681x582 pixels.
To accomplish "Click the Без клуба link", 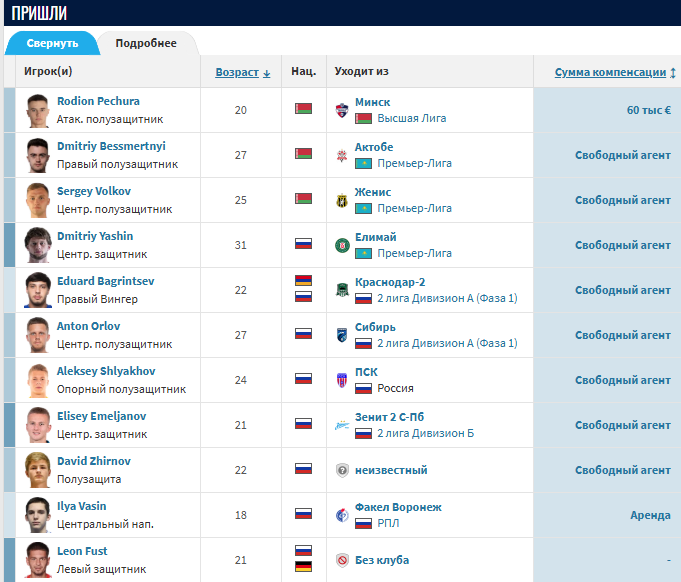I will pos(382,560).
